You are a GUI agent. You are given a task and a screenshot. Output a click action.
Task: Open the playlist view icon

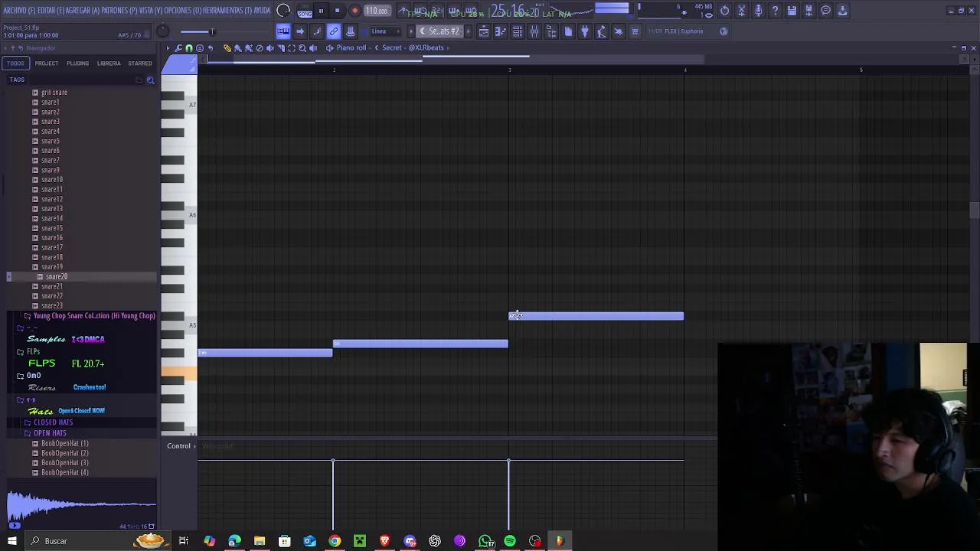pos(484,31)
